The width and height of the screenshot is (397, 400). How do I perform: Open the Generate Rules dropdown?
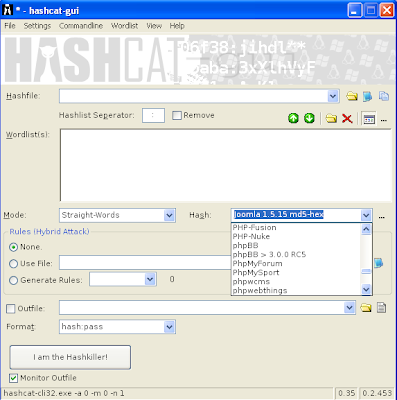tap(150, 279)
